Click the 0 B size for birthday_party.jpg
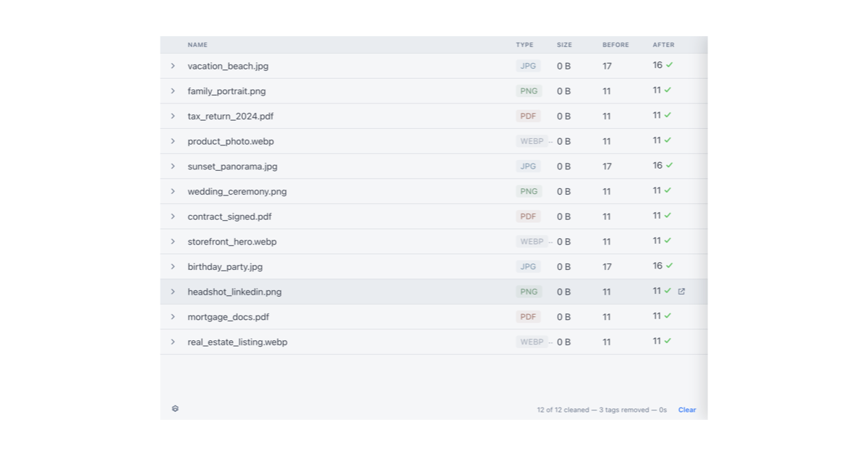 pos(563,267)
